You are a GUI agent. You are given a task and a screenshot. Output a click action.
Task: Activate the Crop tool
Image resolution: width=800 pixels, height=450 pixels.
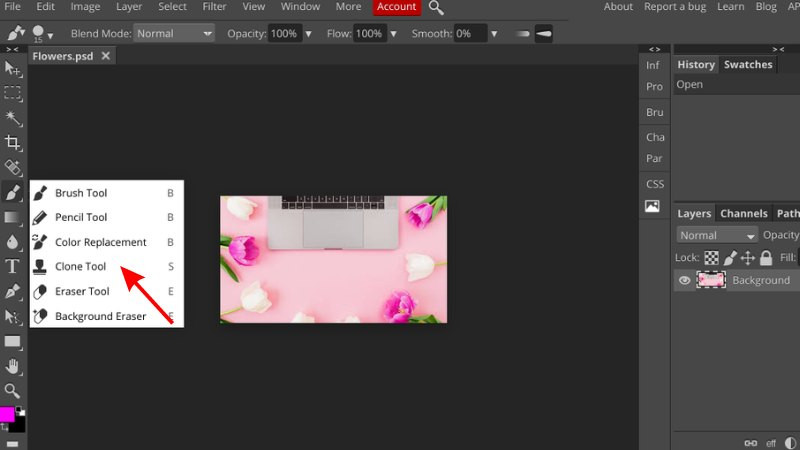[x=13, y=143]
